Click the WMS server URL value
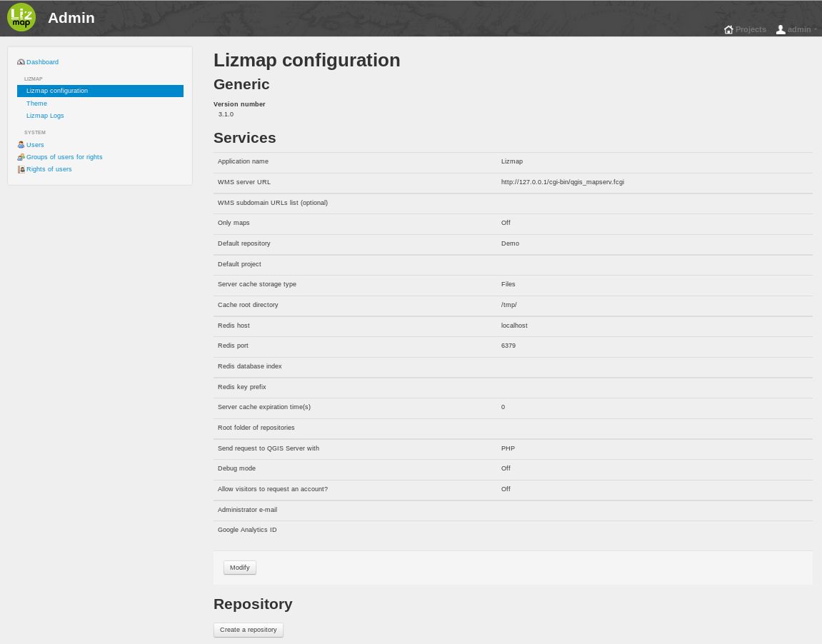 [563, 182]
